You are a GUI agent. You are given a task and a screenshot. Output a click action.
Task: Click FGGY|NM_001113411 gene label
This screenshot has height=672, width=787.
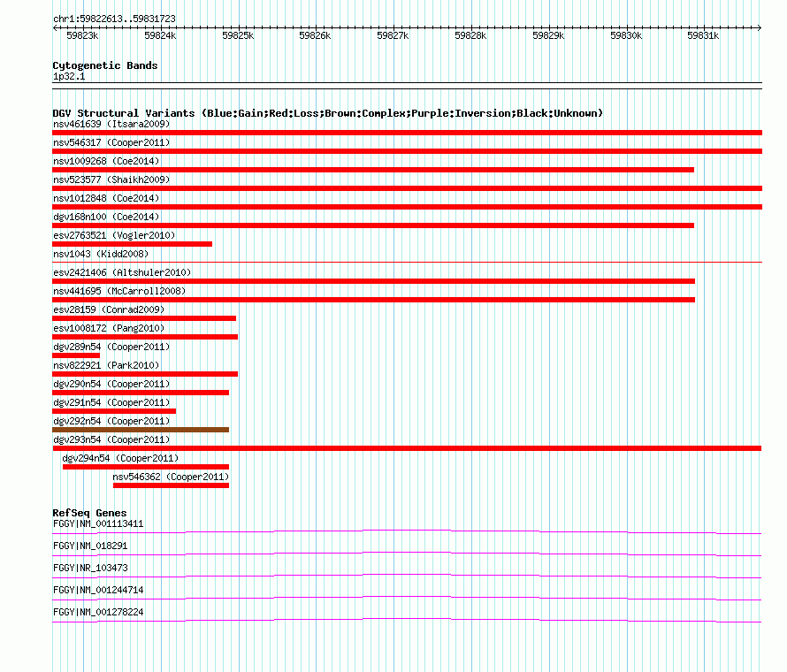(x=98, y=524)
